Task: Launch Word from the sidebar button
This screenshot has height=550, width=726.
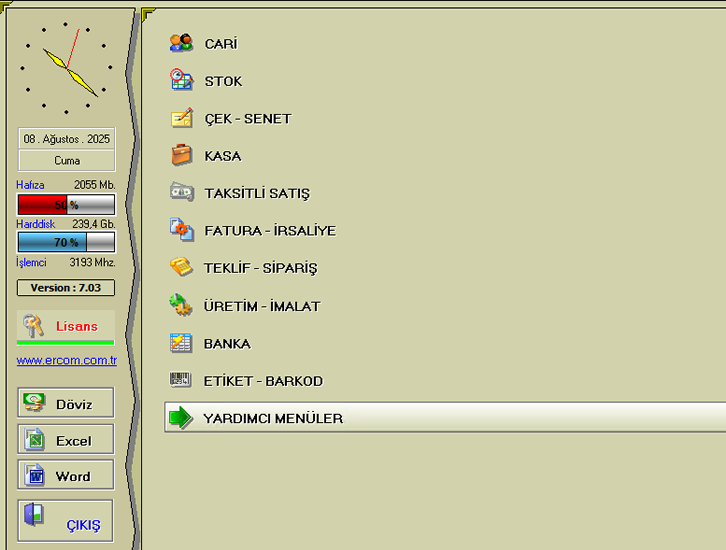Action: [66, 476]
